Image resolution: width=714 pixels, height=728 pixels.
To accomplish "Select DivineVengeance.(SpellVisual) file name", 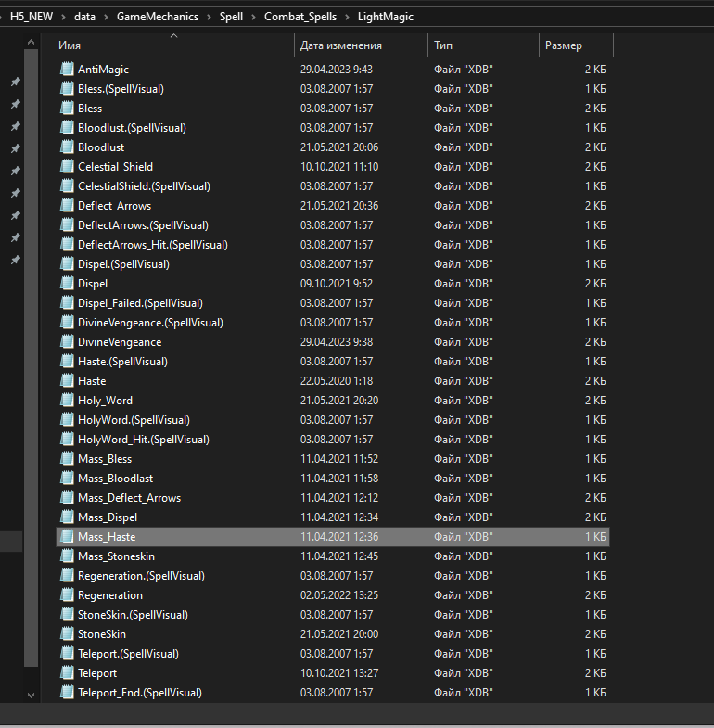I will click(x=150, y=323).
